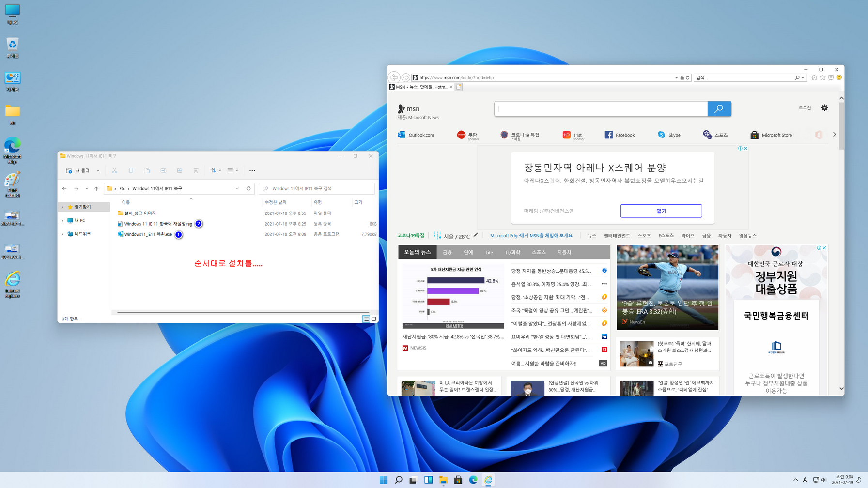
Task: Open the Skype shortcut on MSN
Action: (x=669, y=135)
